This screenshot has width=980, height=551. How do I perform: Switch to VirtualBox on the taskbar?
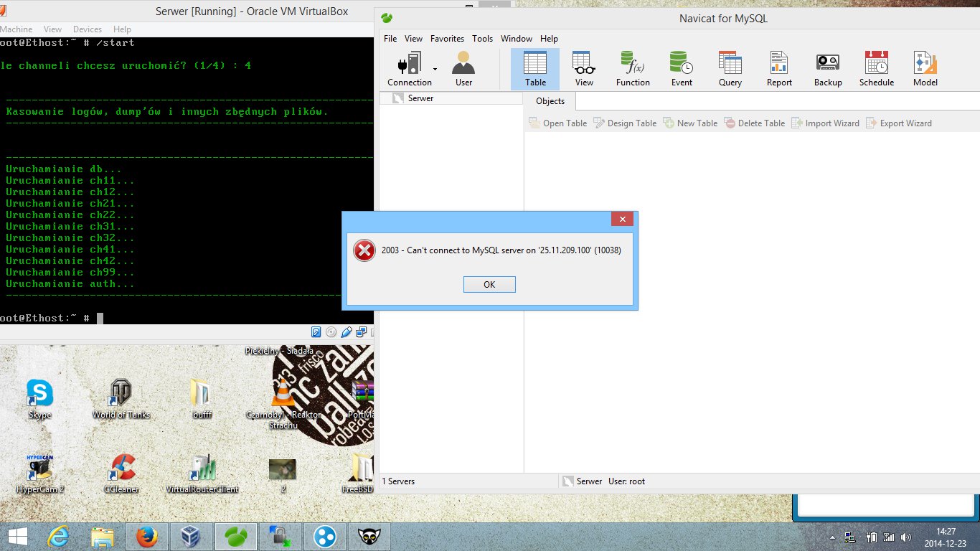click(x=192, y=537)
